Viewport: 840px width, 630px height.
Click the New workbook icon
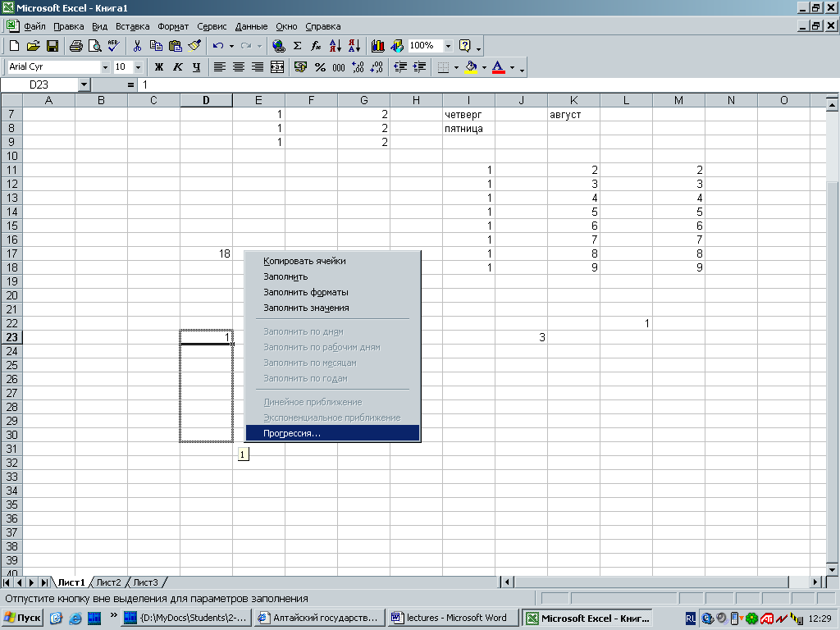(x=15, y=46)
